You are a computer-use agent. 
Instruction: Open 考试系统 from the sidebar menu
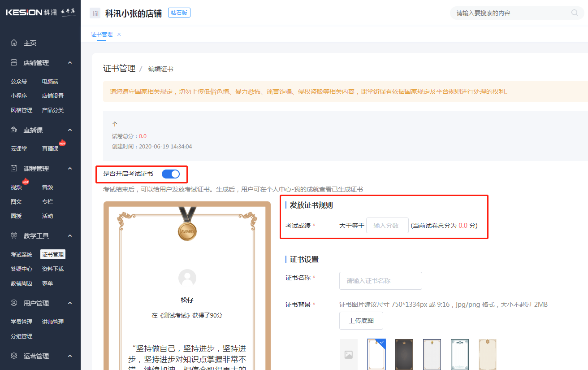[21, 254]
